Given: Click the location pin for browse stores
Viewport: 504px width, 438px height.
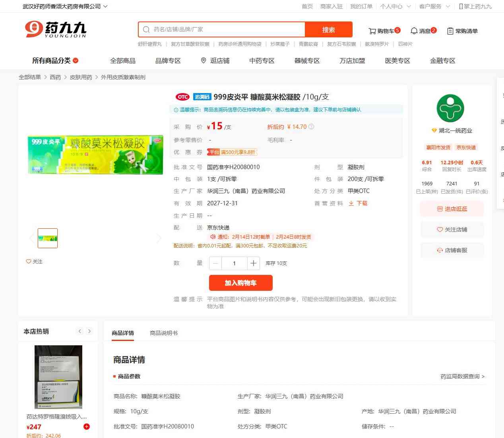Looking at the screenshot, I should pyautogui.click(x=204, y=60).
